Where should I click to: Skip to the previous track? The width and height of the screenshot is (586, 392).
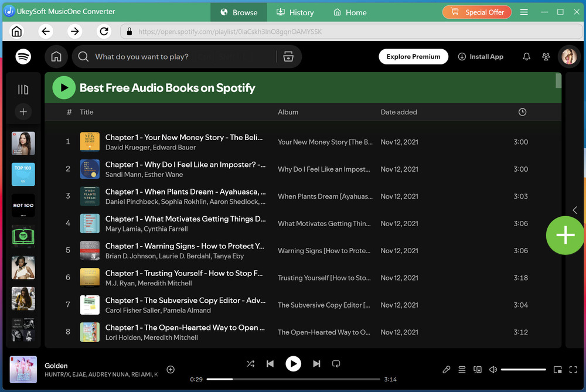point(270,364)
